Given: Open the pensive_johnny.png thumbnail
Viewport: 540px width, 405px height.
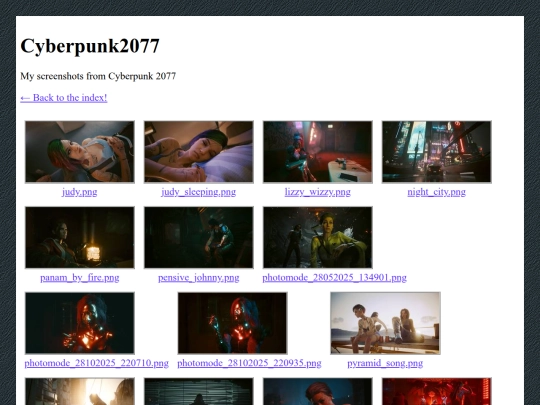Looking at the screenshot, I should 199,237.
